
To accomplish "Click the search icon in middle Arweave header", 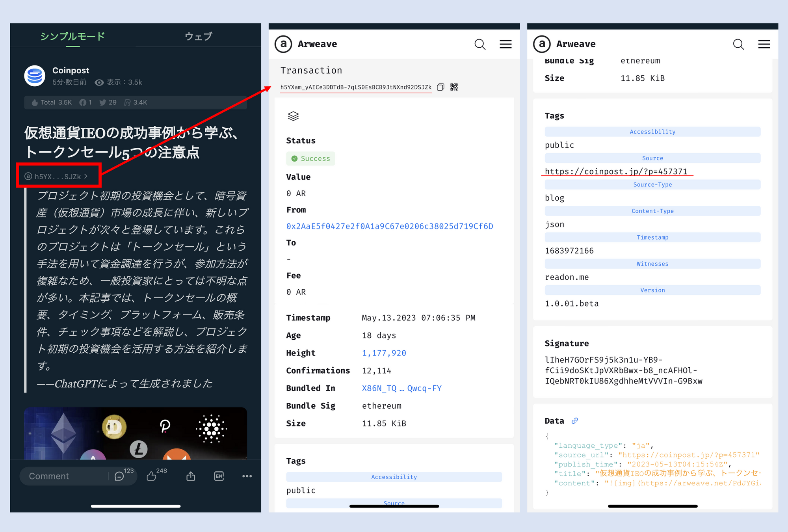I will (479, 44).
